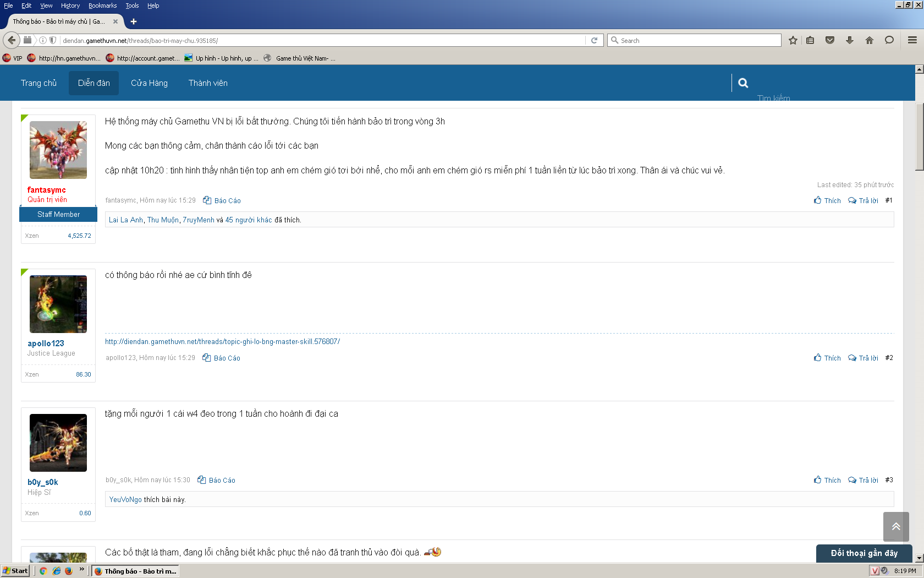
Task: Click the address bar URL field
Action: (x=322, y=40)
